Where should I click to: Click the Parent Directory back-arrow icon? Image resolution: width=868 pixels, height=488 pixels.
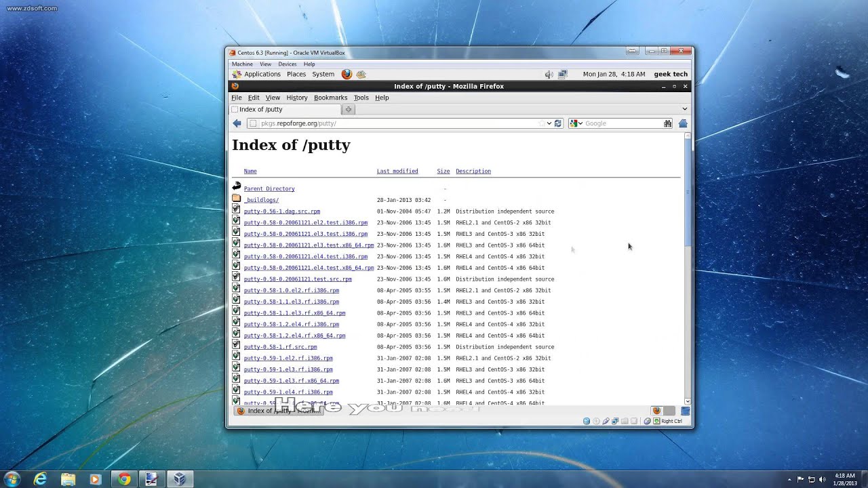pos(236,186)
